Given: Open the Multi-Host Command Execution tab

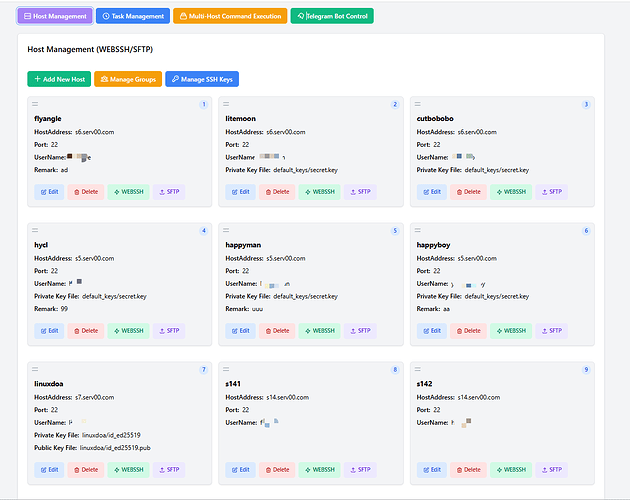Looking at the screenshot, I should point(230,16).
